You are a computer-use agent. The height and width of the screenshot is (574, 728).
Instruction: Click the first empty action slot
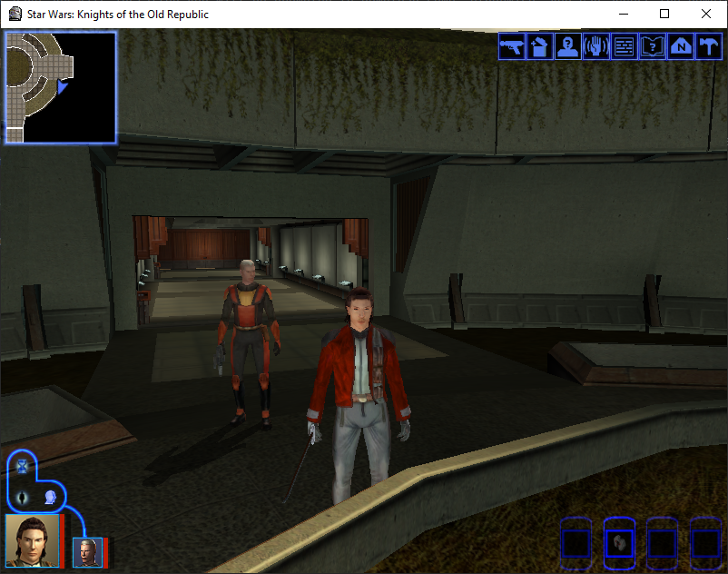pos(576,542)
